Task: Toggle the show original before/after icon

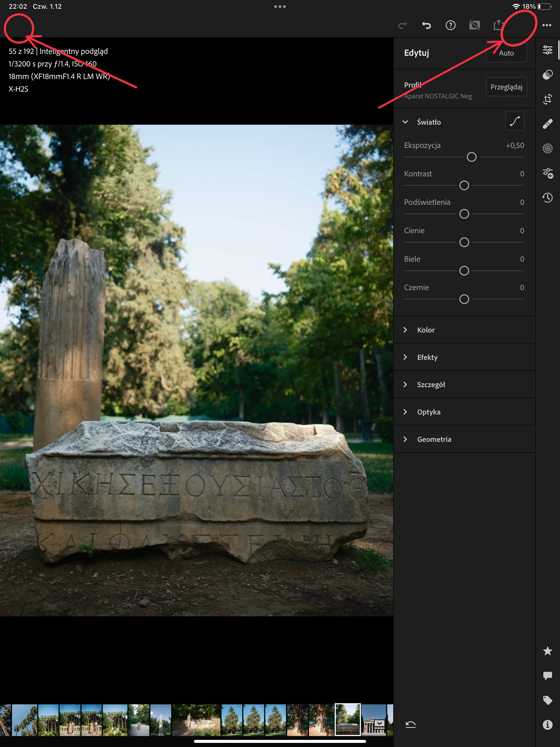Action: pyautogui.click(x=474, y=25)
